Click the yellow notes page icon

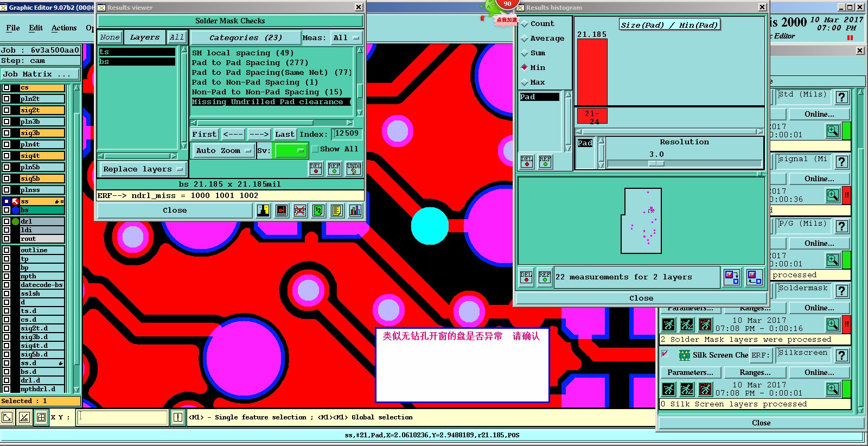(337, 211)
